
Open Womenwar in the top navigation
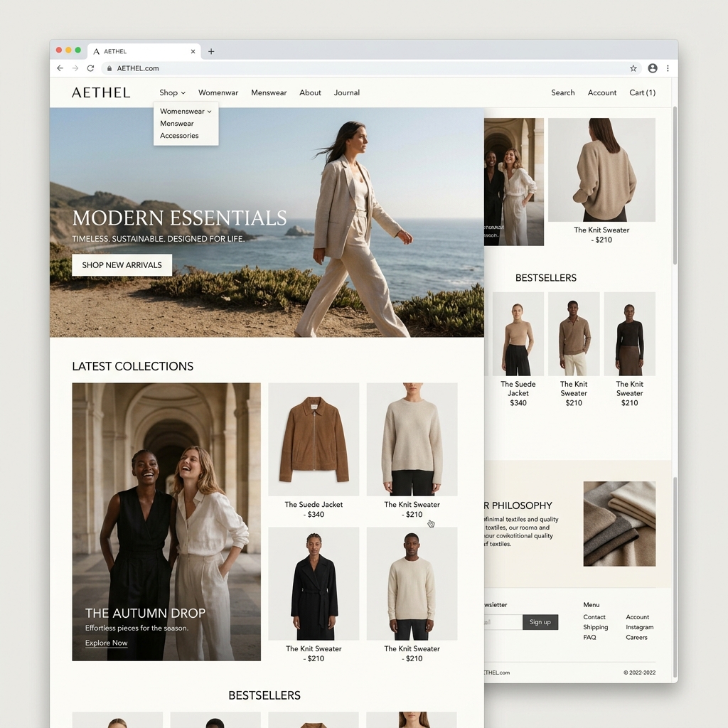(x=218, y=93)
